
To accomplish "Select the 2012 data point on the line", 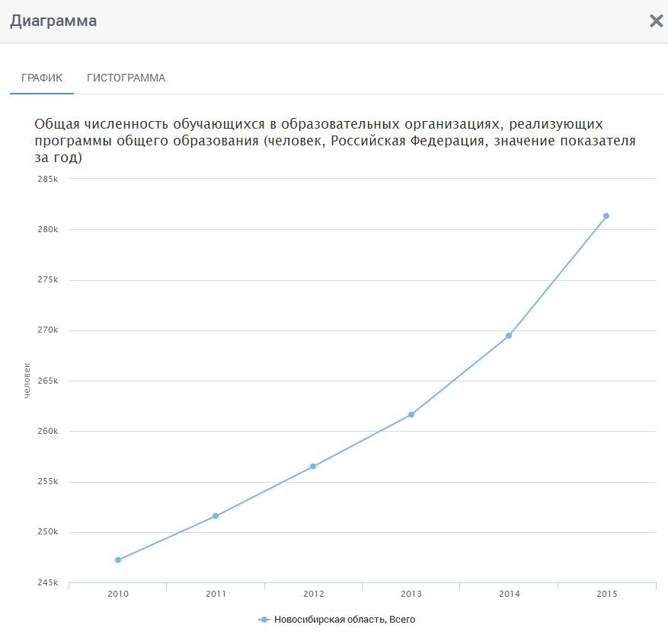I will pos(313,467).
